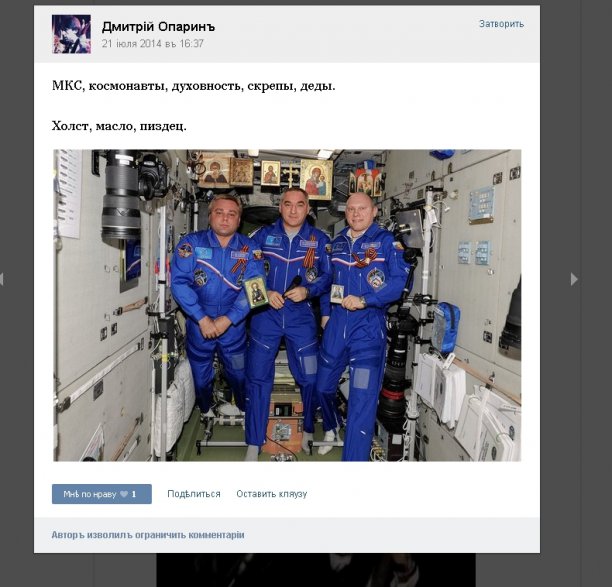Viewport: 612px width, 587px height.
Task: Go to next photo with right arrow
Action: tap(574, 279)
